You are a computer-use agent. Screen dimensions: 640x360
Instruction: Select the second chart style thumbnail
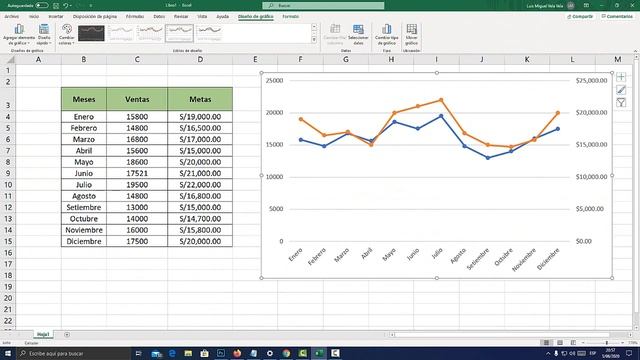[x=121, y=33]
